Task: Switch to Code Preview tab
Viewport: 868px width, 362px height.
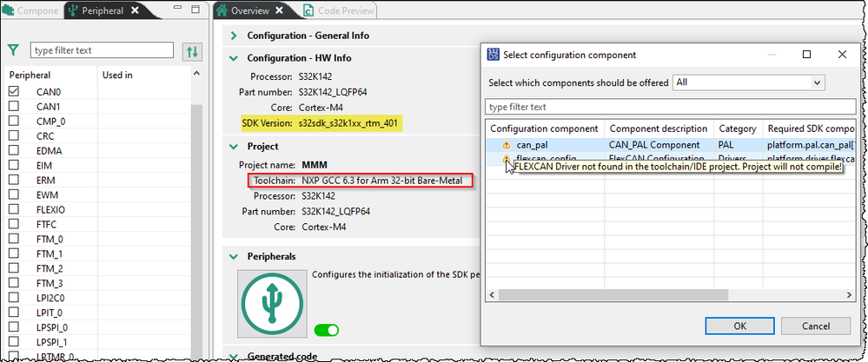Action: (x=340, y=10)
